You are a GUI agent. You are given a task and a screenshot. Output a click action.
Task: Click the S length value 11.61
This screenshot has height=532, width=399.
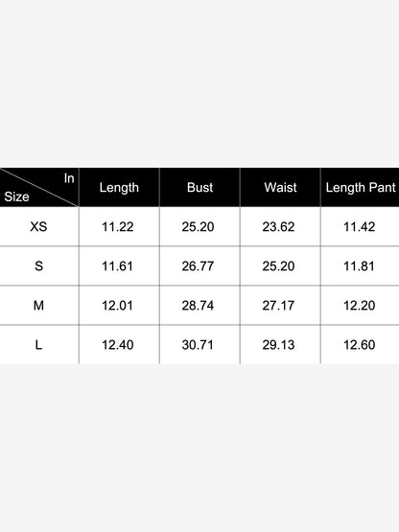click(117, 266)
